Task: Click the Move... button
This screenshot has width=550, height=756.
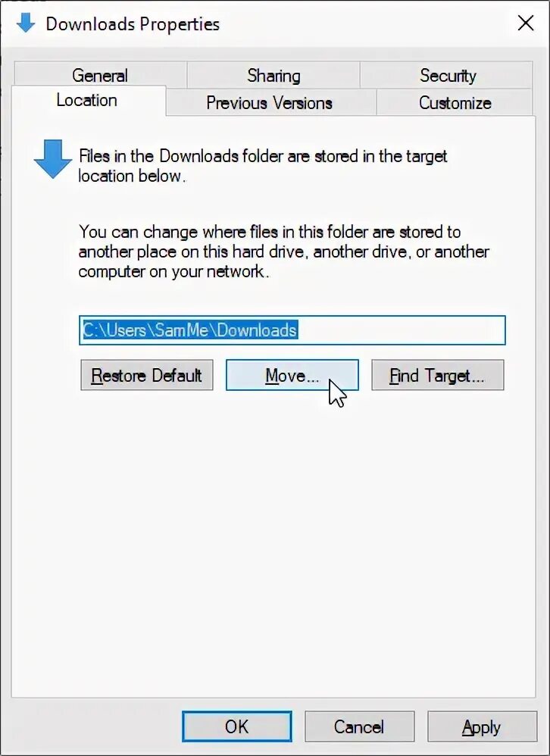Action: coord(292,375)
